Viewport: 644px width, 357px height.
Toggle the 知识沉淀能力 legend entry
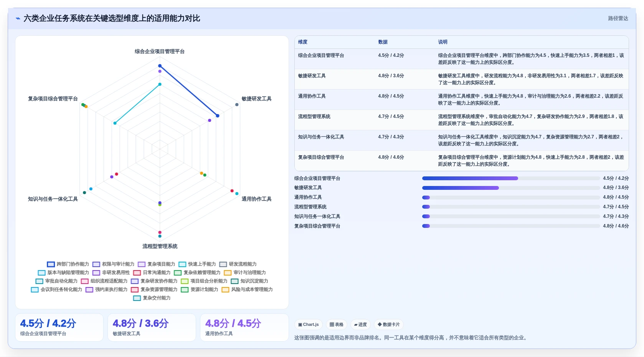249,281
